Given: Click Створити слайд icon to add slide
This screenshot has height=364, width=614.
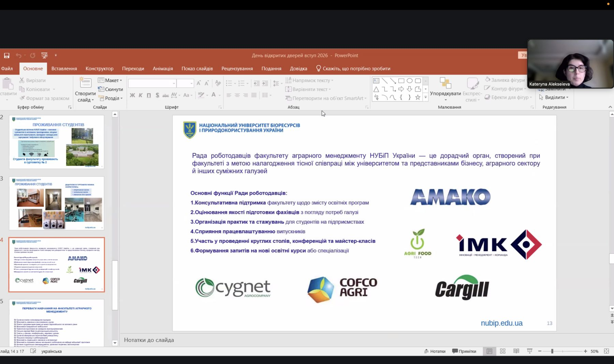Looking at the screenshot, I should pos(85,83).
